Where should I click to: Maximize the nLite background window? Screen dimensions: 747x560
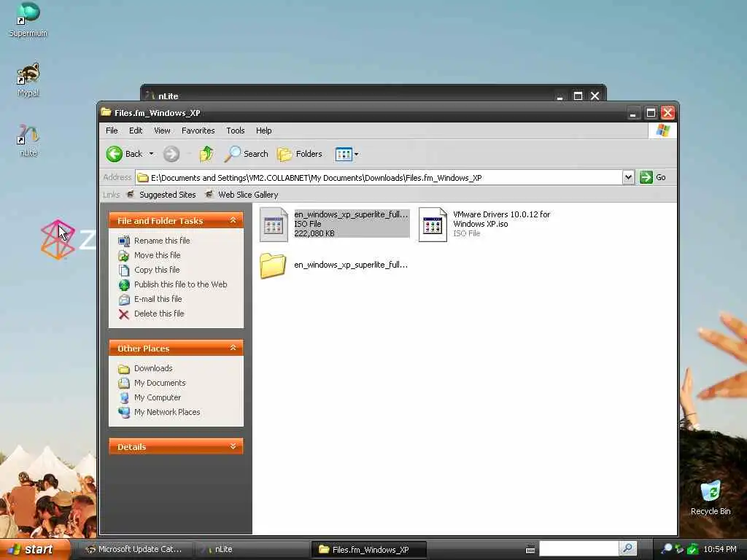[x=578, y=96]
